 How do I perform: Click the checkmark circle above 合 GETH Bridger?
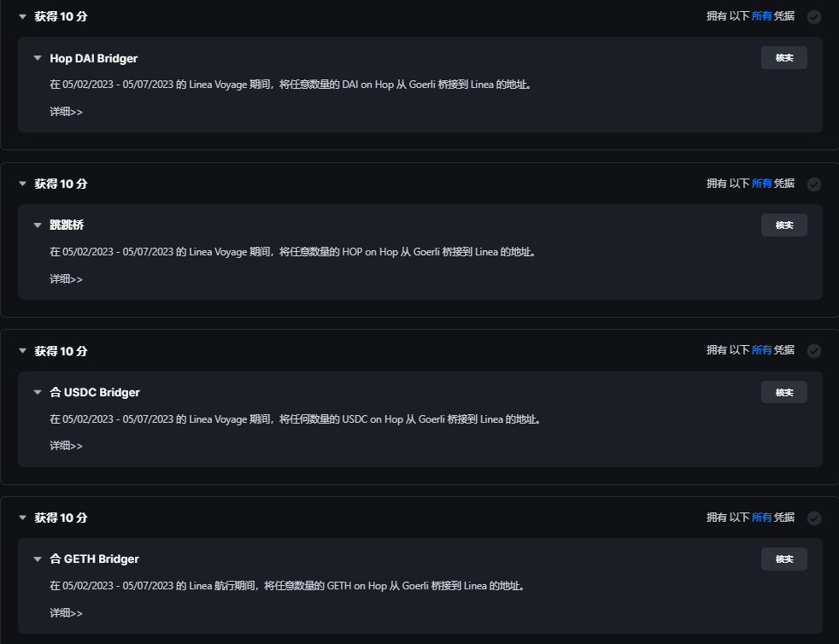click(814, 518)
